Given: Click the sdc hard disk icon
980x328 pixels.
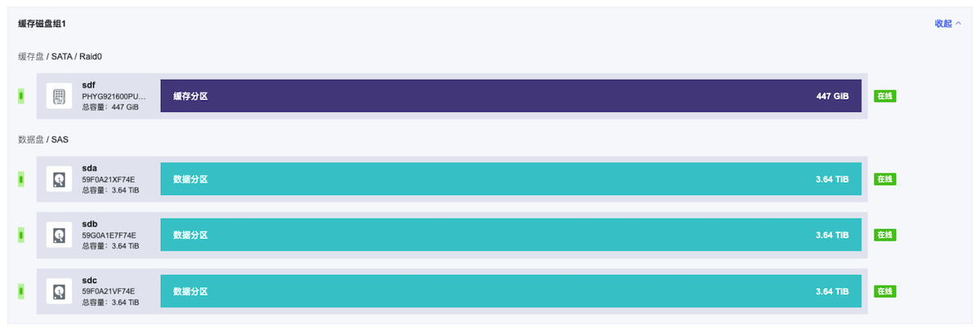Looking at the screenshot, I should (59, 291).
